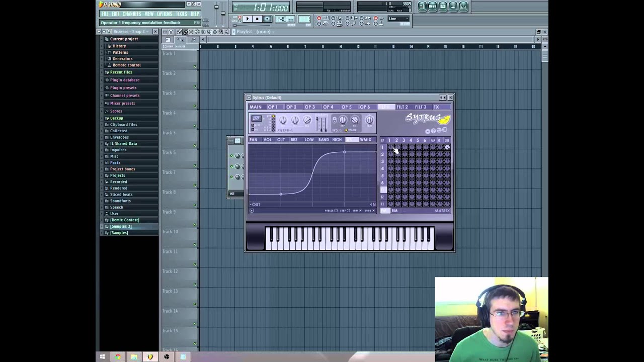The height and width of the screenshot is (362, 644).
Task: Open Chrome from the Windows taskbar
Action: coord(118,357)
